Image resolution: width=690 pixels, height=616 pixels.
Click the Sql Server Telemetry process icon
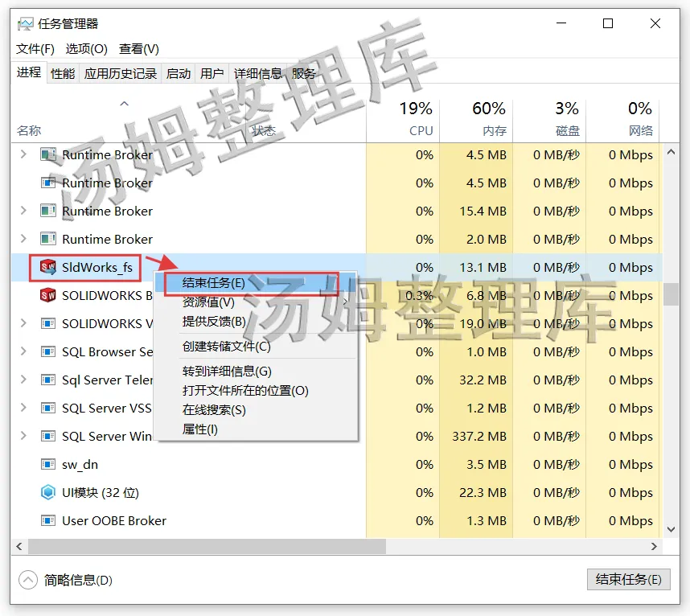[48, 380]
